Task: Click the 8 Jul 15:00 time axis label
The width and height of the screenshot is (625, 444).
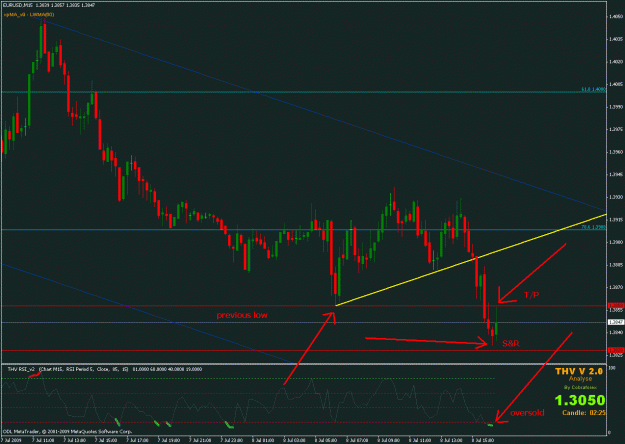Action: pyautogui.click(x=482, y=440)
